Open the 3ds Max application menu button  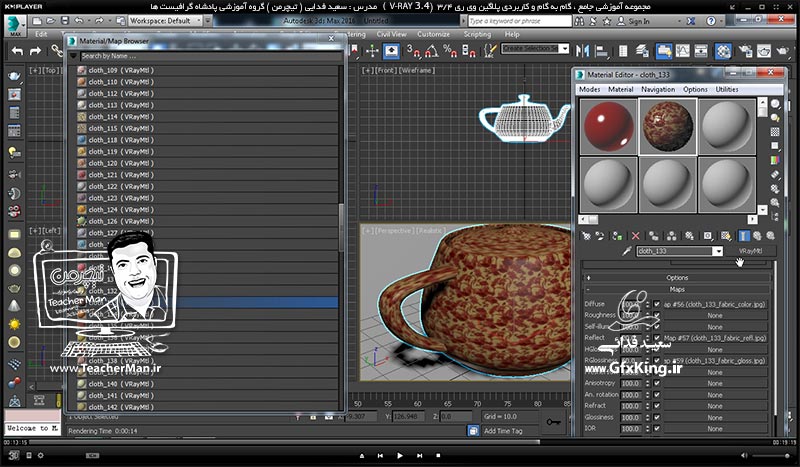(15, 25)
